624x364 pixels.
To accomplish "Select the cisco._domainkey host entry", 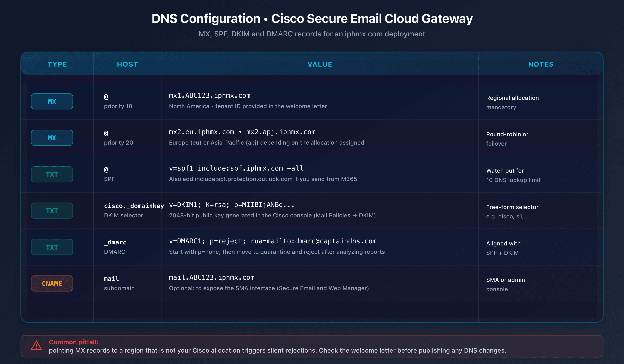I will pyautogui.click(x=134, y=206).
